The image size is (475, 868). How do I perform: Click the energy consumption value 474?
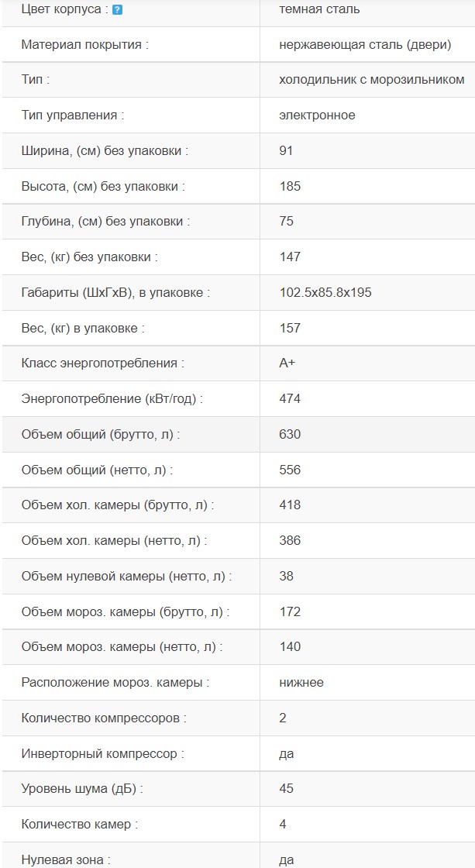tap(290, 399)
